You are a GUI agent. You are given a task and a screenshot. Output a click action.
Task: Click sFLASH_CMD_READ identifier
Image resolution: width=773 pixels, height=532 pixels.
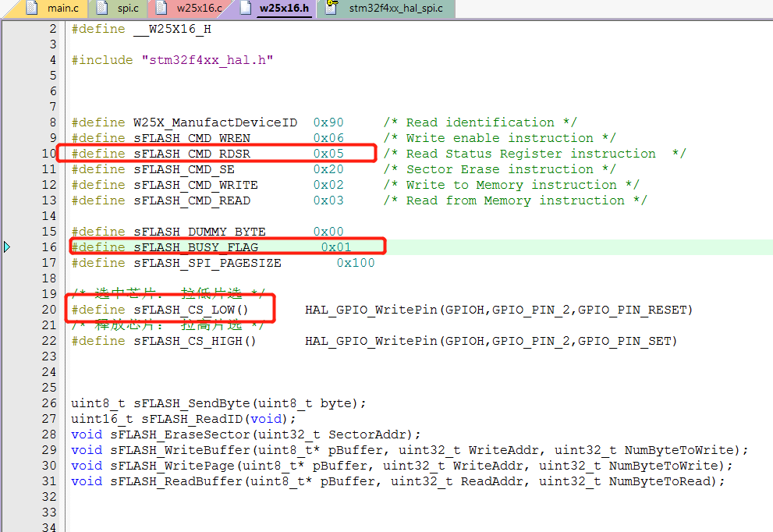pos(192,200)
